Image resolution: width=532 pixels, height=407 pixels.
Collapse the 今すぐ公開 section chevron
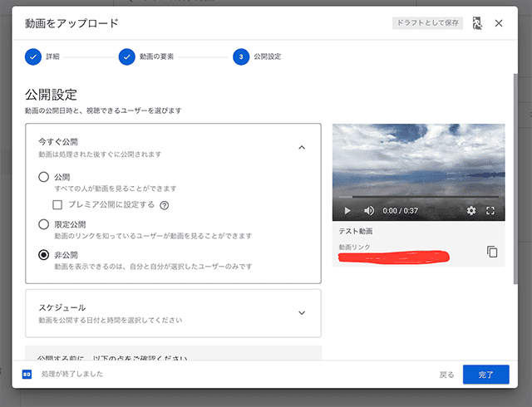coord(302,147)
